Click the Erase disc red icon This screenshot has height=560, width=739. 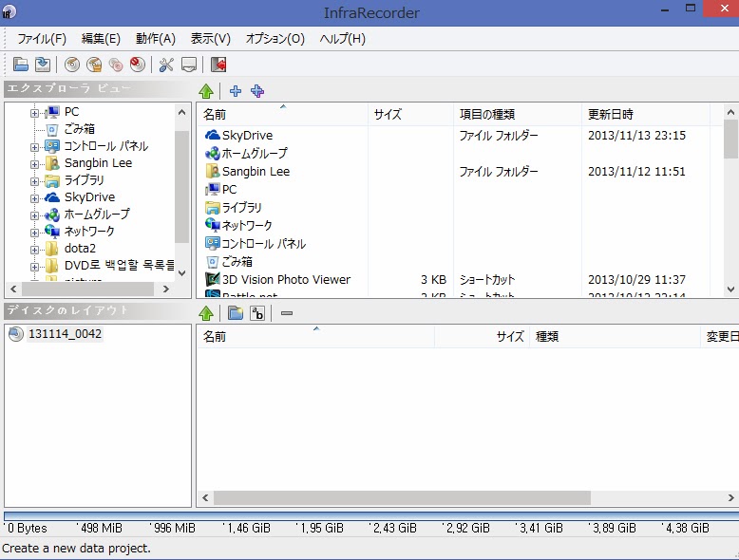tap(138, 64)
